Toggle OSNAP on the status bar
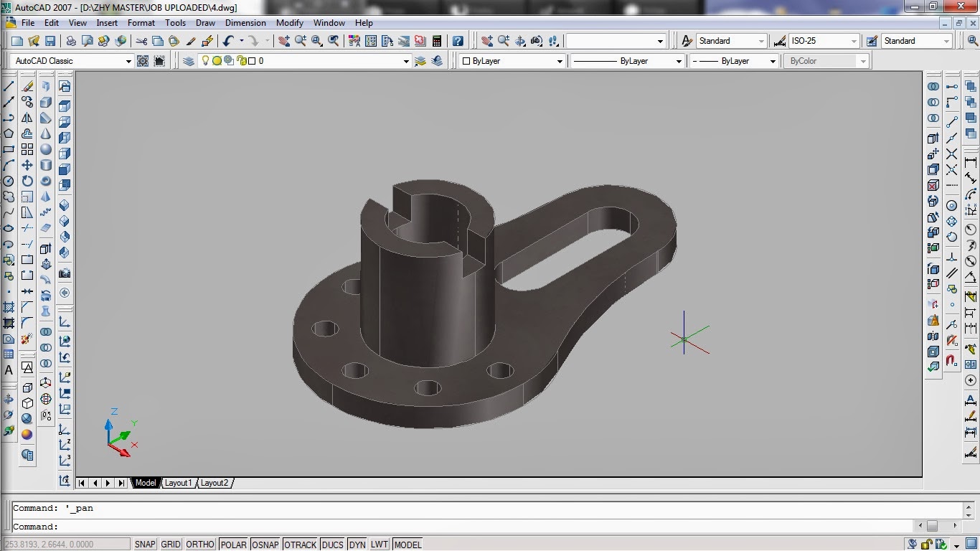This screenshot has width=980, height=551. [265, 544]
